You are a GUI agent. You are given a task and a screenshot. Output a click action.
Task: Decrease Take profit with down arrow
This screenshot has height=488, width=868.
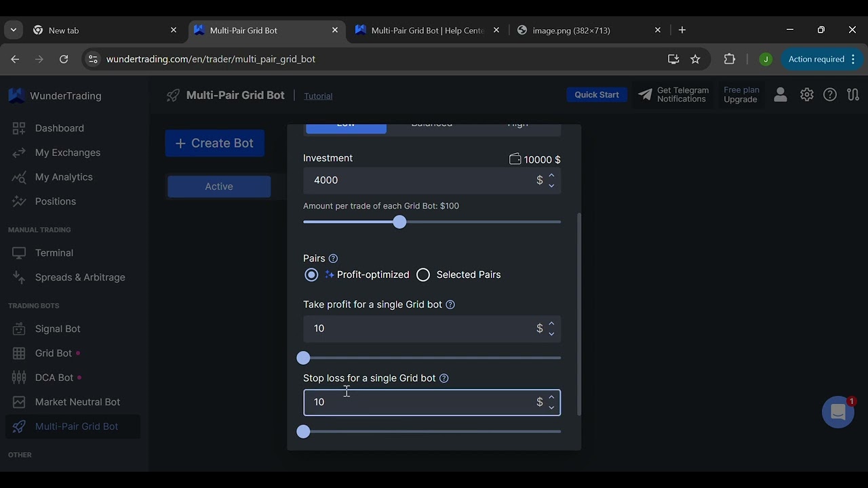point(551,333)
